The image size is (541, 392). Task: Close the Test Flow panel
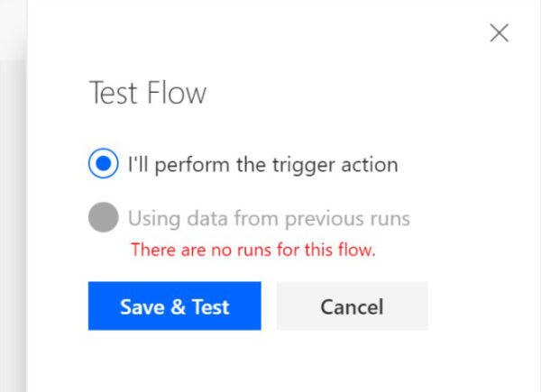tap(499, 34)
